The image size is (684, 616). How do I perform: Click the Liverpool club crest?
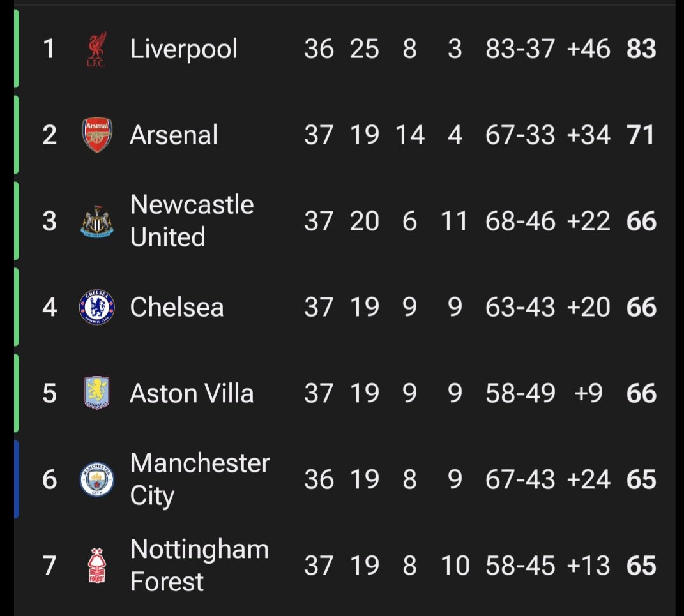[x=96, y=49]
